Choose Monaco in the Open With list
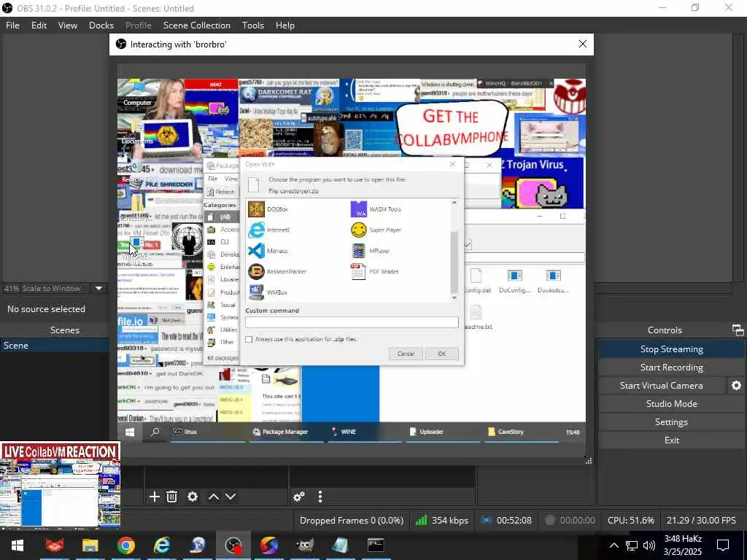 tap(268, 251)
